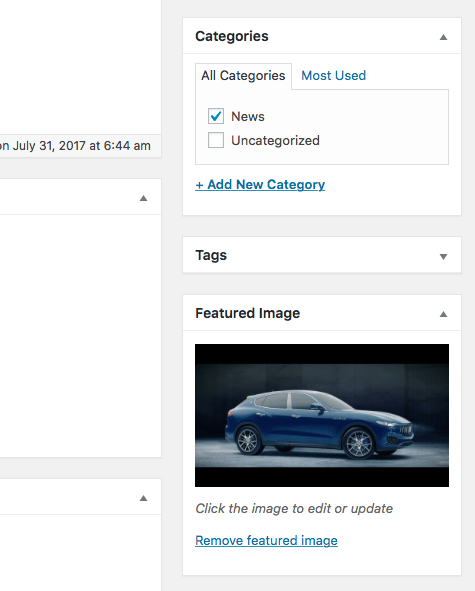Toggle the Tags panel via its title
Image resolution: width=475 pixels, height=591 pixels.
pos(211,255)
